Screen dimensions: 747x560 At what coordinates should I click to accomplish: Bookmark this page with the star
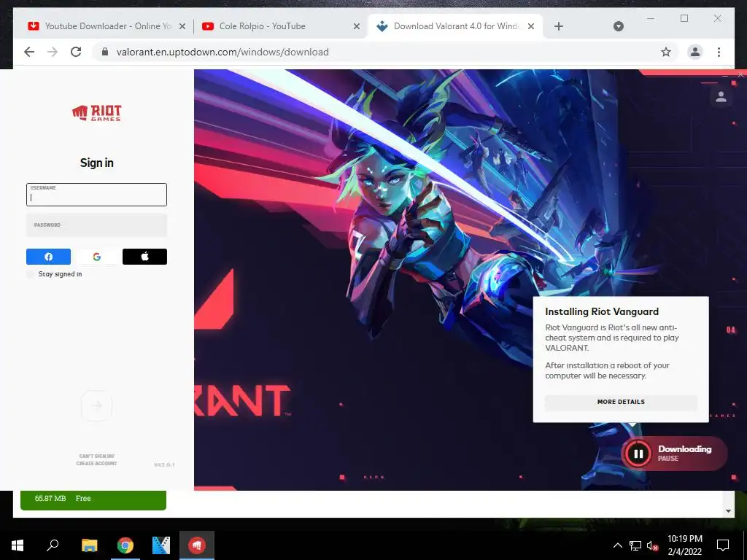click(666, 52)
